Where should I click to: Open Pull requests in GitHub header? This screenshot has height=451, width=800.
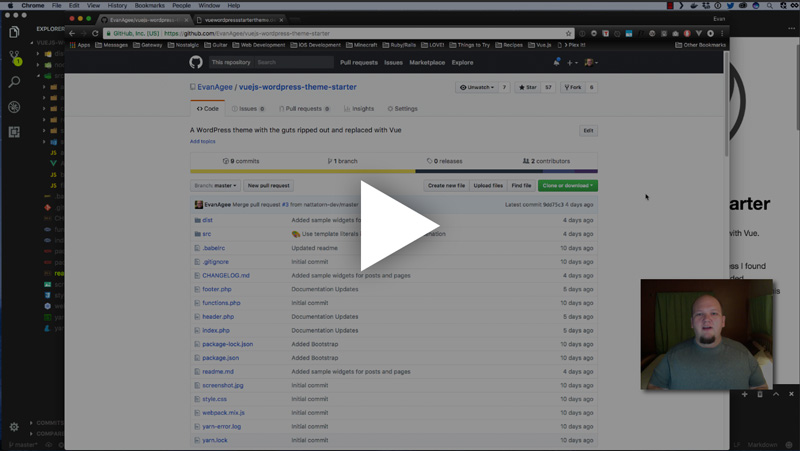(359, 63)
